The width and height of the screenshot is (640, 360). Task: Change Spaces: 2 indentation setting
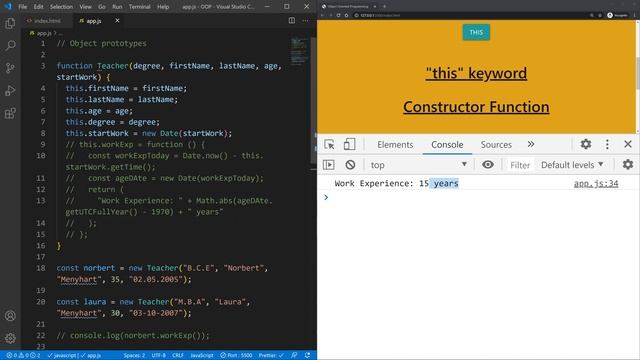coord(134,356)
